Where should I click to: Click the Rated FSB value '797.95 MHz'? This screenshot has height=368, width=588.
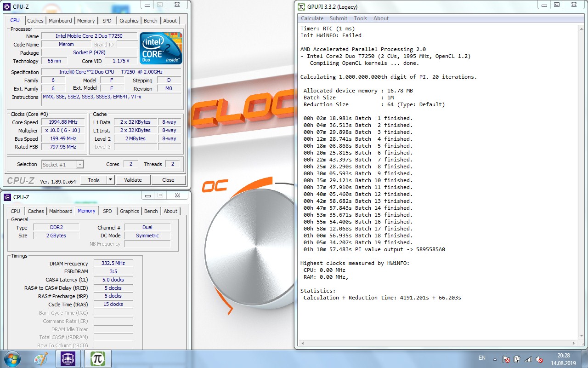tap(63, 147)
